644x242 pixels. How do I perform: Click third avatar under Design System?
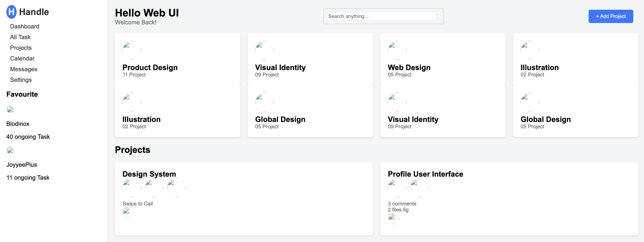tap(176, 187)
